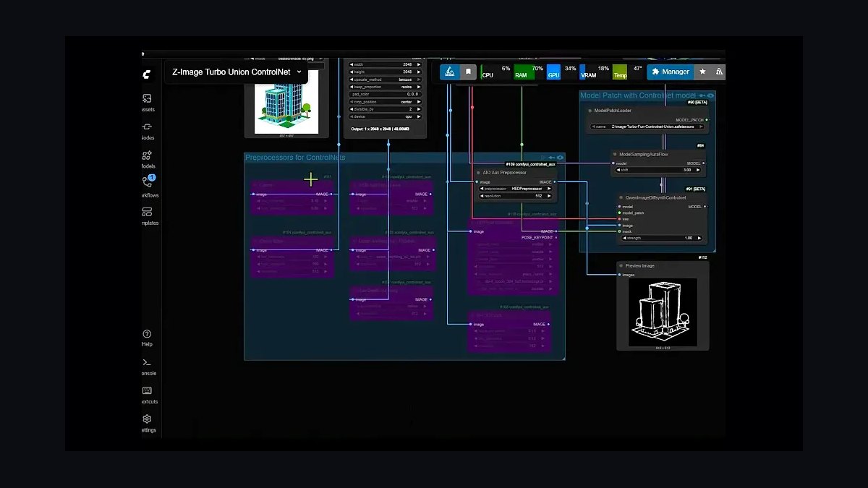Open the ModelPatchLoader name dropdown

(x=647, y=127)
